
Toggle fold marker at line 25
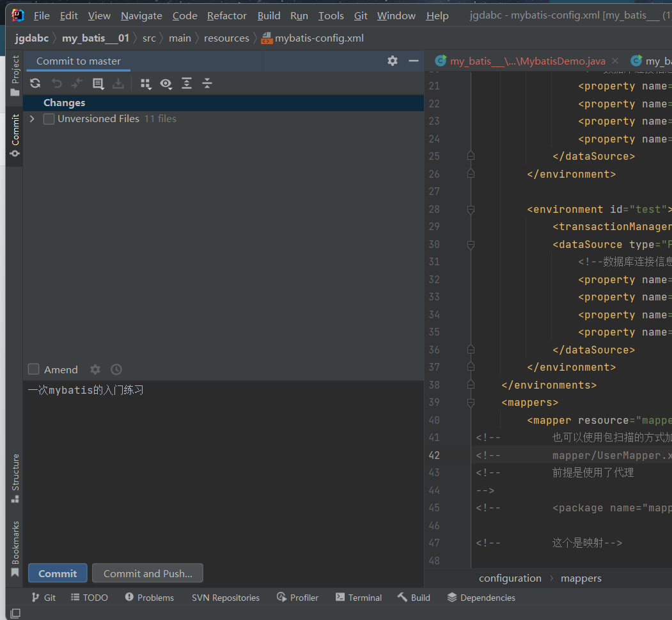tap(471, 156)
